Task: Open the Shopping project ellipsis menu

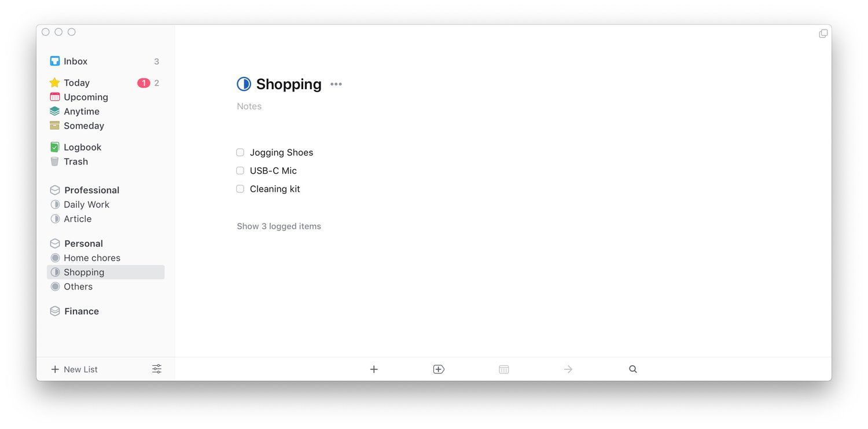Action: tap(336, 85)
